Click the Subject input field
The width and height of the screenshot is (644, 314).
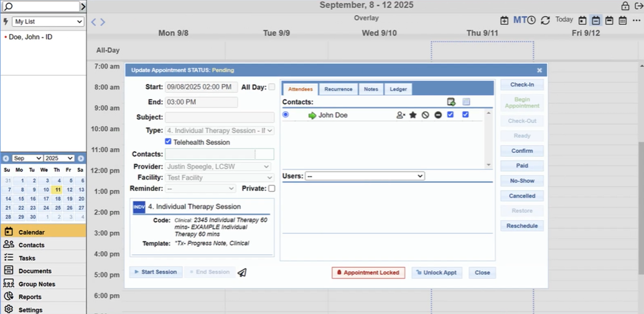tap(220, 118)
